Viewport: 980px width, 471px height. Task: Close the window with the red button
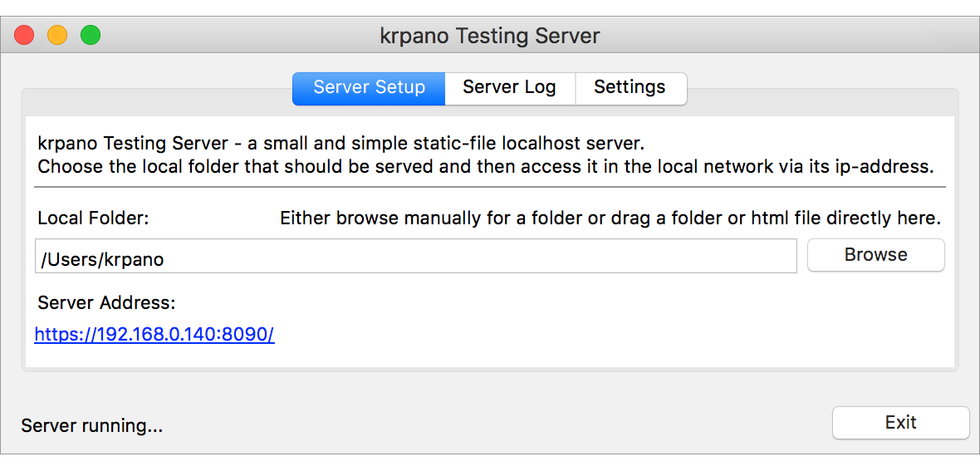[24, 36]
